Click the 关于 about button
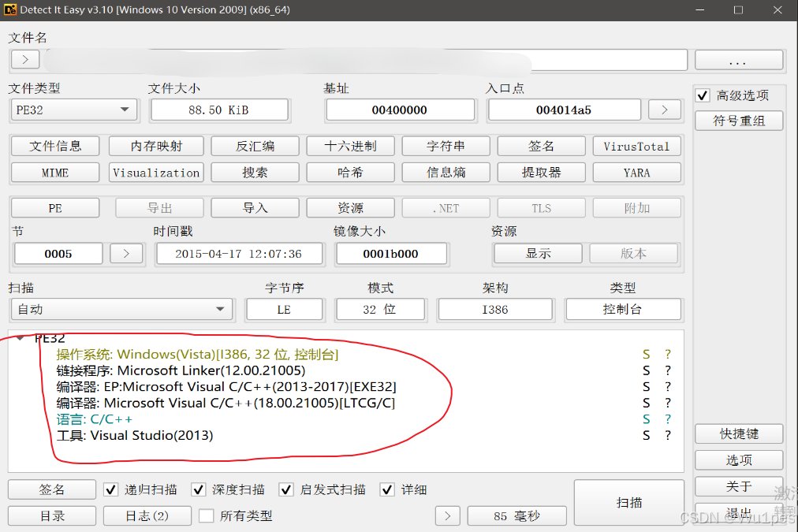This screenshot has width=798, height=532. click(x=738, y=487)
